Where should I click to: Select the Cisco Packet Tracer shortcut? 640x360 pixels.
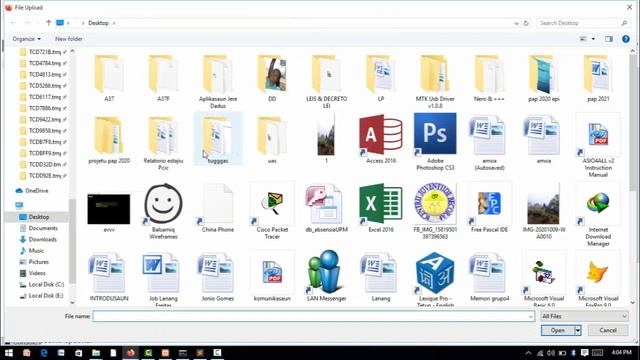pos(272,211)
